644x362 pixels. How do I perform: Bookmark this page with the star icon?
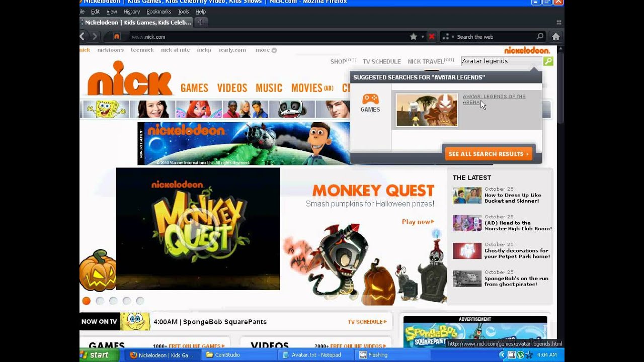414,36
